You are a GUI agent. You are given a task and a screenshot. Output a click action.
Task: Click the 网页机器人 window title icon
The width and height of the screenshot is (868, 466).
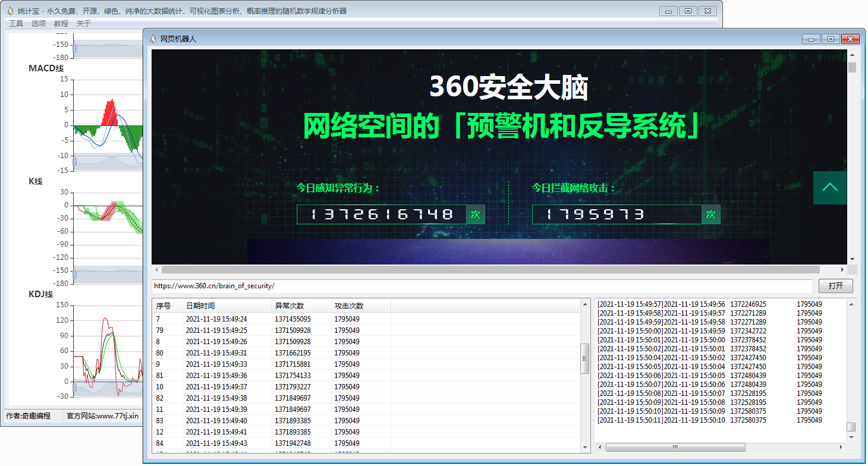pos(153,39)
